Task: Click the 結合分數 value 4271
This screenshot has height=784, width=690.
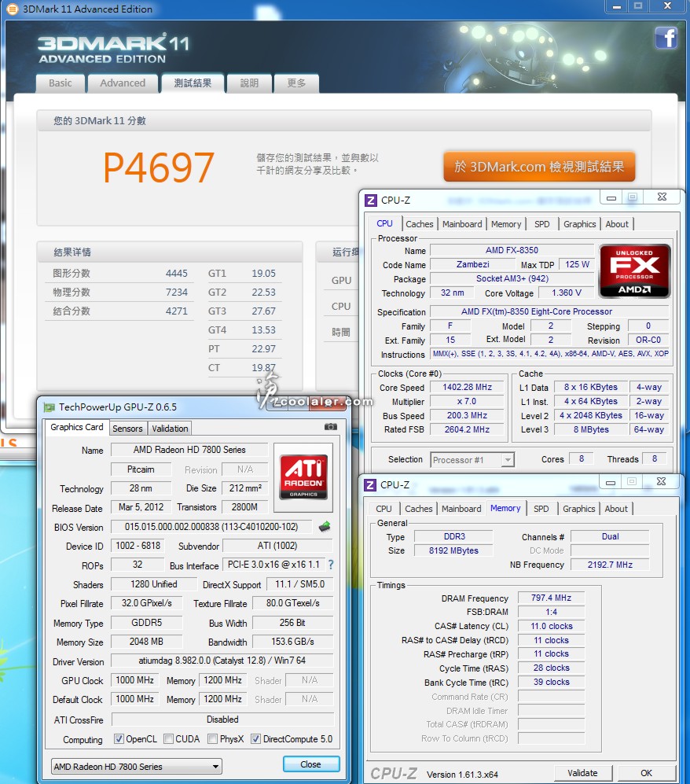Action: pyautogui.click(x=176, y=311)
